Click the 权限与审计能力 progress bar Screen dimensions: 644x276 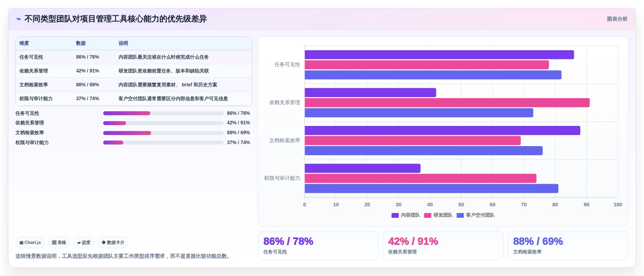[x=163, y=143]
